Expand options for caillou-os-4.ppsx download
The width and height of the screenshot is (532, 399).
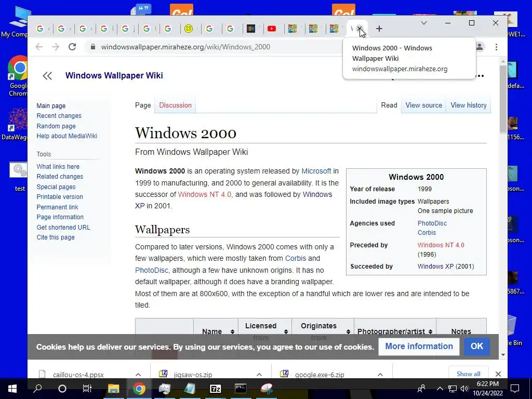[138, 375]
